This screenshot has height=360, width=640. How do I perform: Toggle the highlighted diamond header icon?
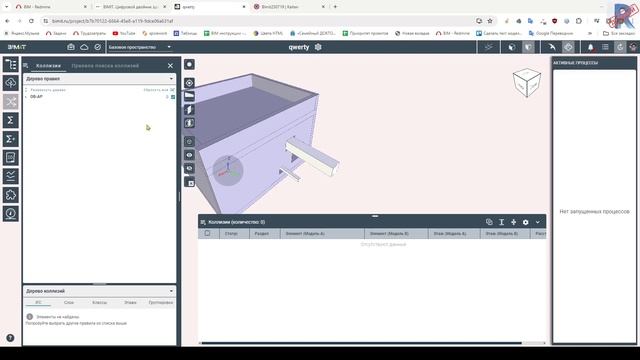pyautogui.click(x=568, y=47)
